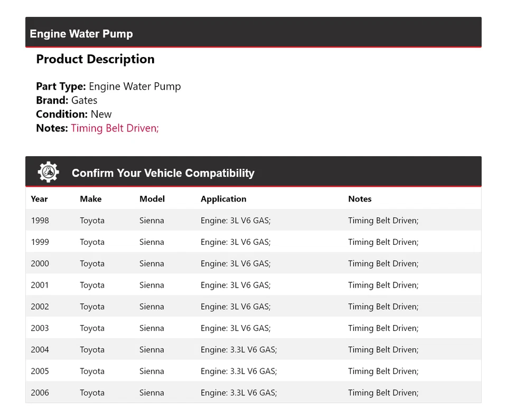The image size is (507, 420).
Task: Click 2004 row's 3.3L V6 GAS engine
Action: (239, 350)
